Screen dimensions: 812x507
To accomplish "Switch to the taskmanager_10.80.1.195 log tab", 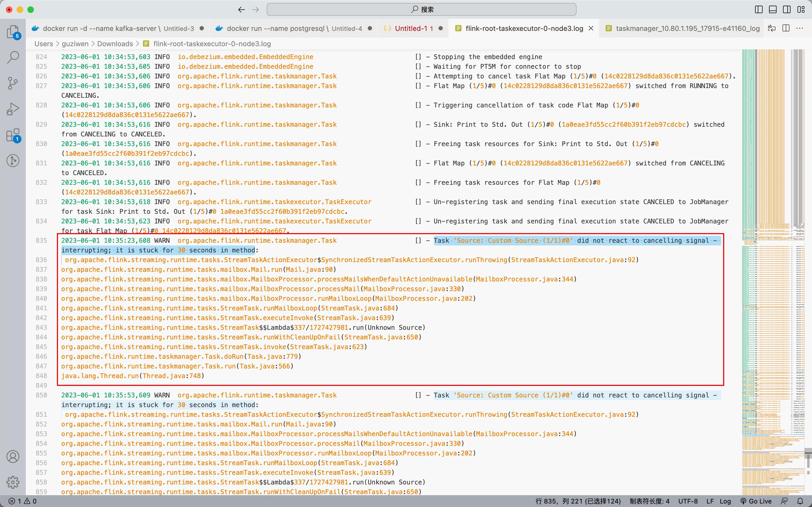I will (687, 28).
